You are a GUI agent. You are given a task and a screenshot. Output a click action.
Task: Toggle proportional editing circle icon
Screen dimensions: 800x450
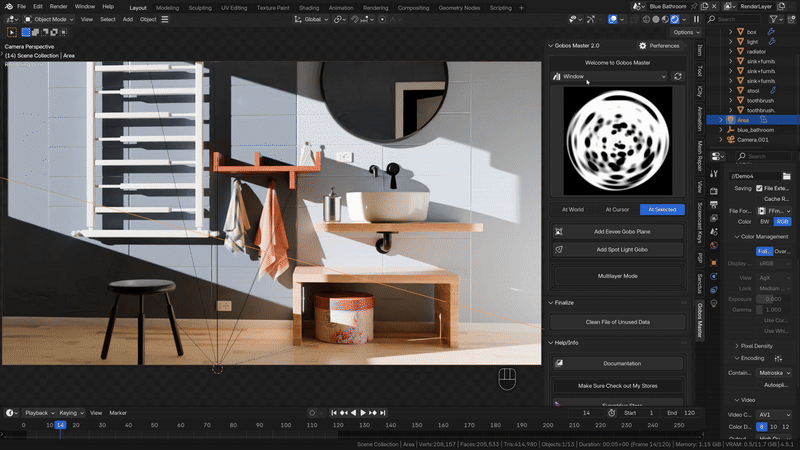382,19
